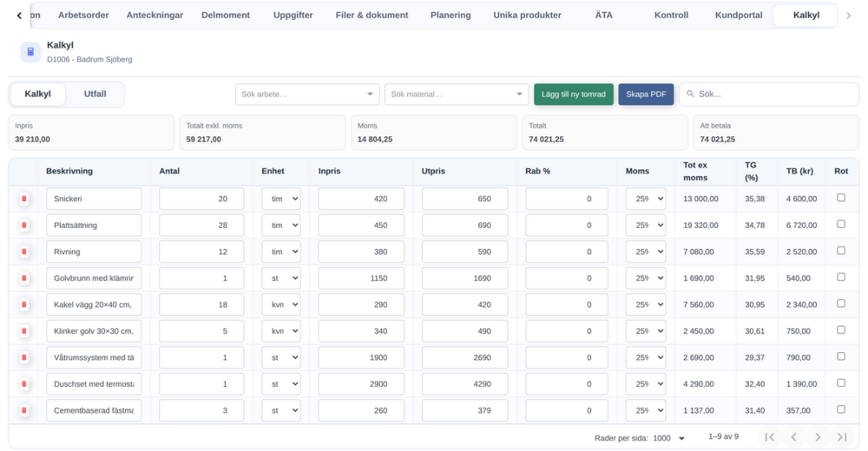Change unit dropdown for Snickeri row
The height and width of the screenshot is (451, 868).
[281, 199]
